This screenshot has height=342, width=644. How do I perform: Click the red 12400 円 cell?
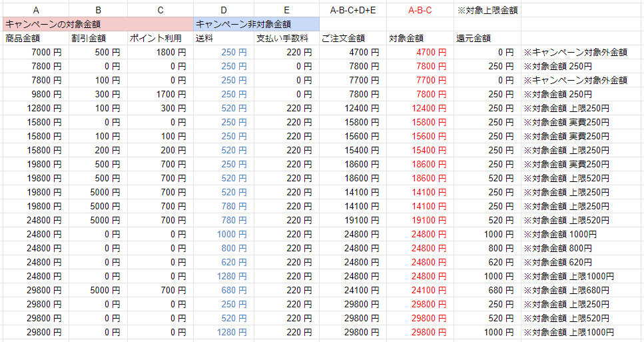click(x=420, y=108)
